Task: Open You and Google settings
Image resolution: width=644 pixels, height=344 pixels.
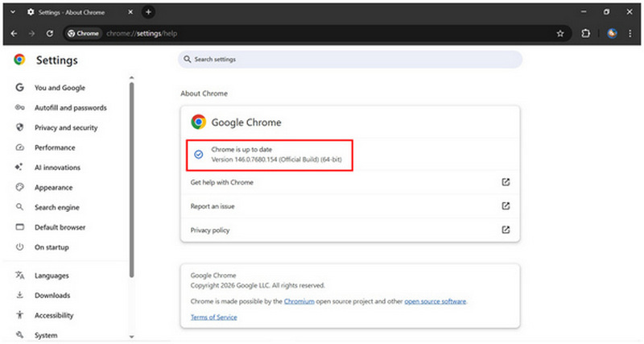Action: pos(60,88)
